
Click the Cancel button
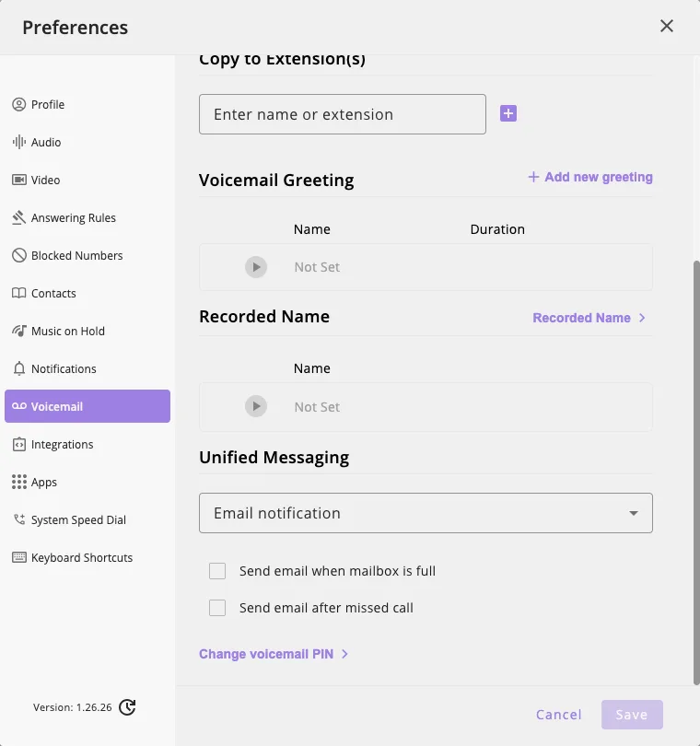coord(559,715)
